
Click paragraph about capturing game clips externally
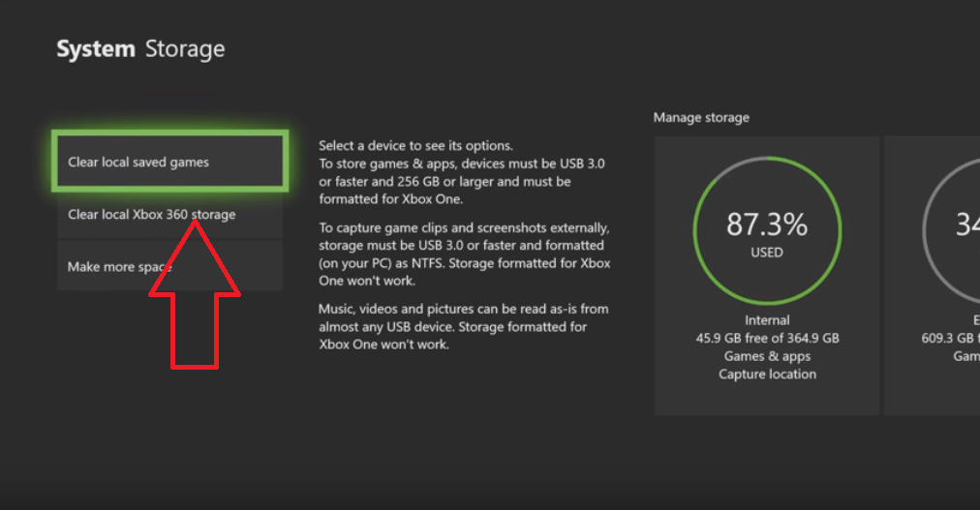click(465, 255)
